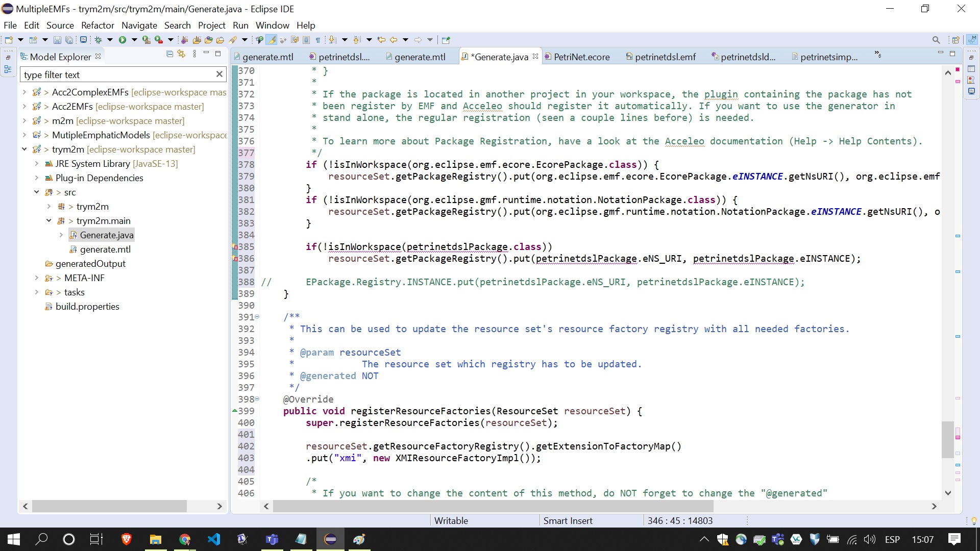Minimize the editor area
Image resolution: width=980 pixels, height=551 pixels.
[x=941, y=53]
